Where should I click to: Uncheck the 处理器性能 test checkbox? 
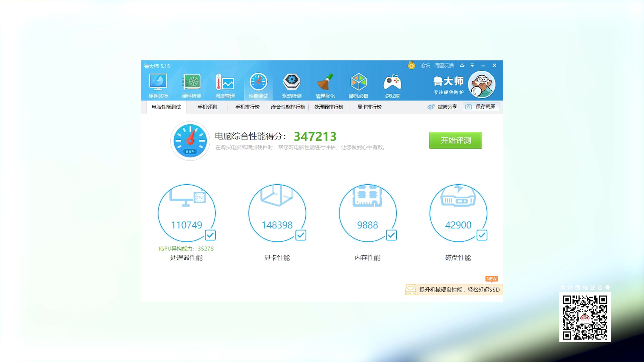pos(210,235)
